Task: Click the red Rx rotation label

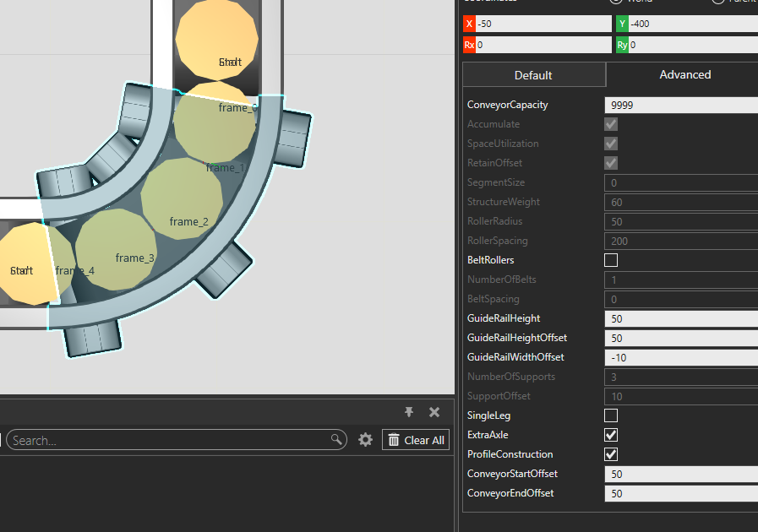Action: pos(469,45)
